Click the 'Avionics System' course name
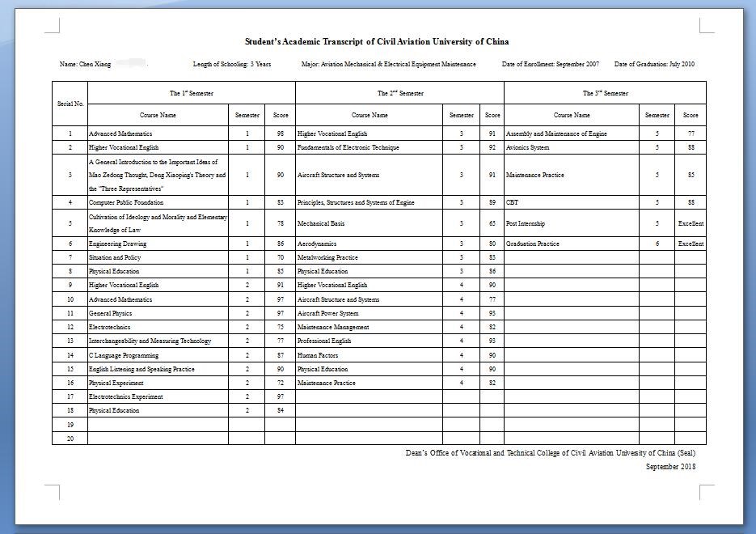The width and height of the screenshot is (756, 534). 527,147
